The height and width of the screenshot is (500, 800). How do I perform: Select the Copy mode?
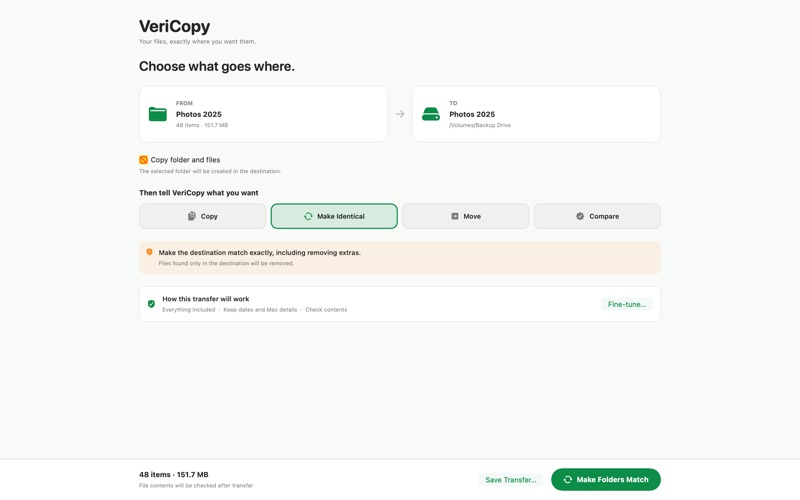pyautogui.click(x=203, y=216)
